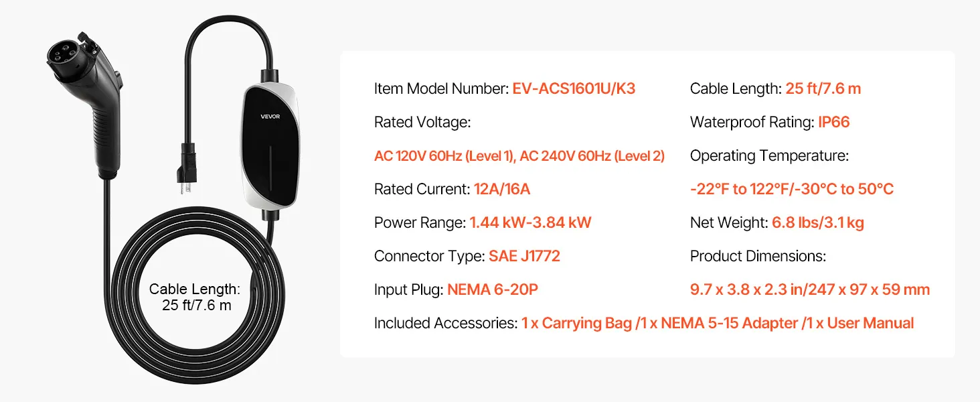Click the Included Accessories list text
The image size is (980, 402).
[718, 324]
